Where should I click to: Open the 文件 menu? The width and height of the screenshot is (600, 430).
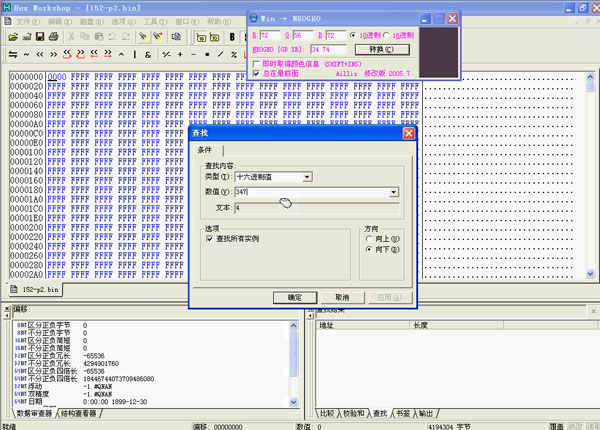28,21
